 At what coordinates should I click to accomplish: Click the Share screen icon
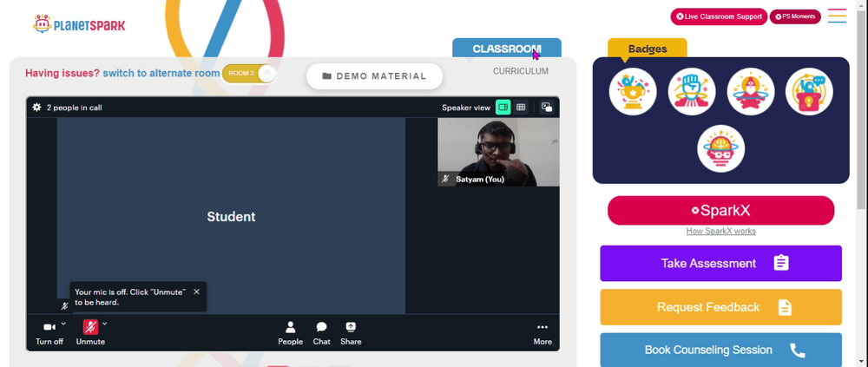351,333
